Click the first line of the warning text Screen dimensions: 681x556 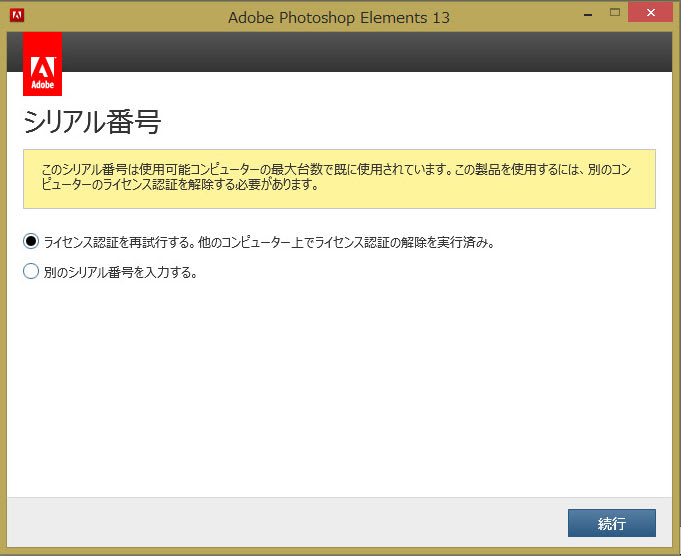[336, 169]
